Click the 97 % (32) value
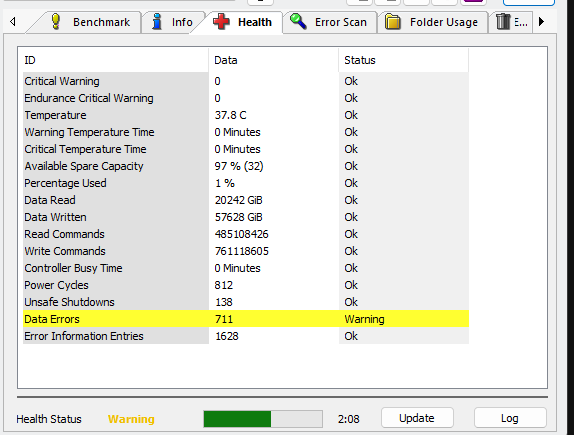Screen dimensions: 574x435 pos(239,166)
